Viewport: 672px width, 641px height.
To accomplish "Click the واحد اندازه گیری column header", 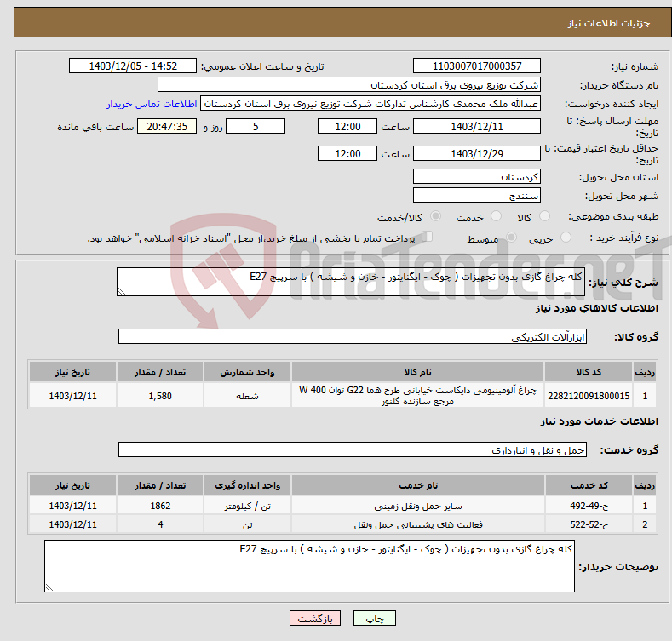I will coord(247,485).
